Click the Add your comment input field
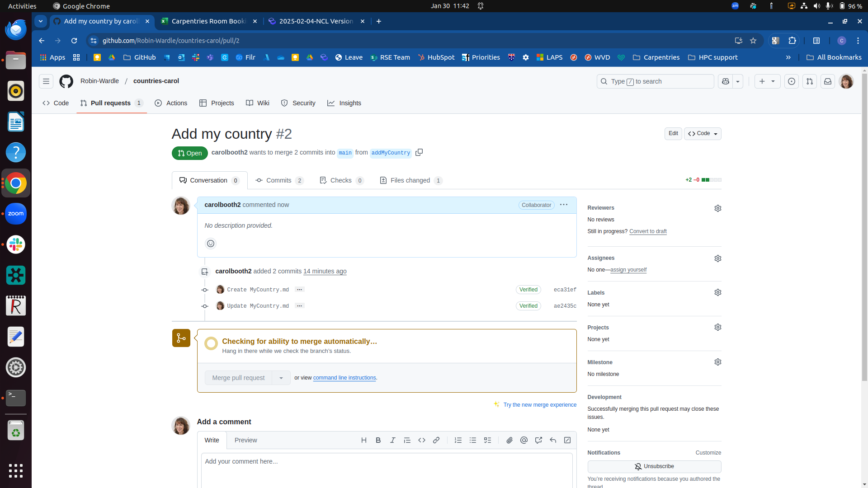This screenshot has height=488, width=868. click(387, 461)
